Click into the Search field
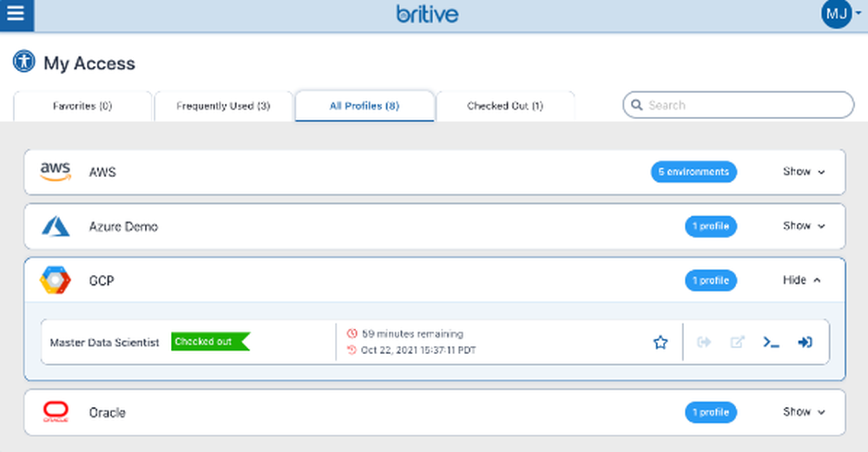This screenshot has width=868, height=452. [738, 105]
